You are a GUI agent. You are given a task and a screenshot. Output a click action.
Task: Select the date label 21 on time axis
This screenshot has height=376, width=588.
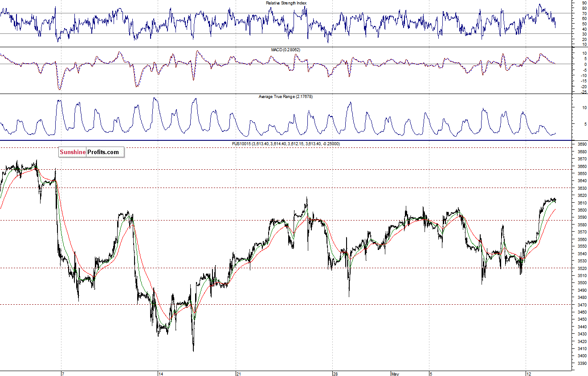point(239,373)
